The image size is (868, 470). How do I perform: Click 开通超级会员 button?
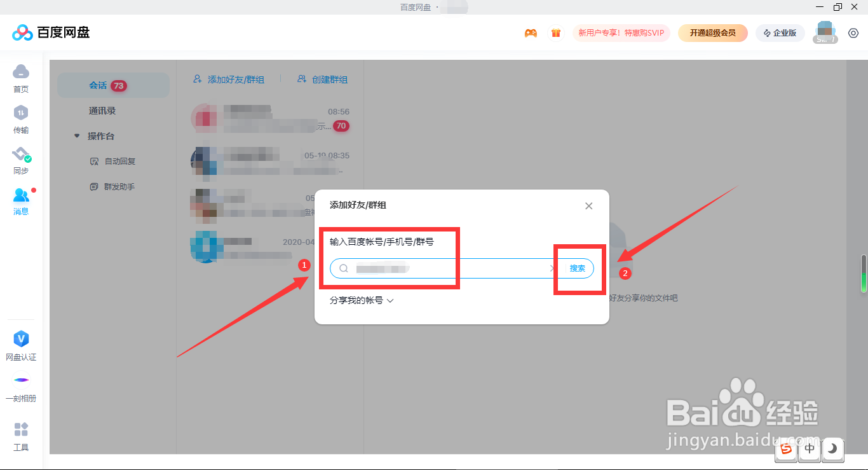(x=712, y=33)
